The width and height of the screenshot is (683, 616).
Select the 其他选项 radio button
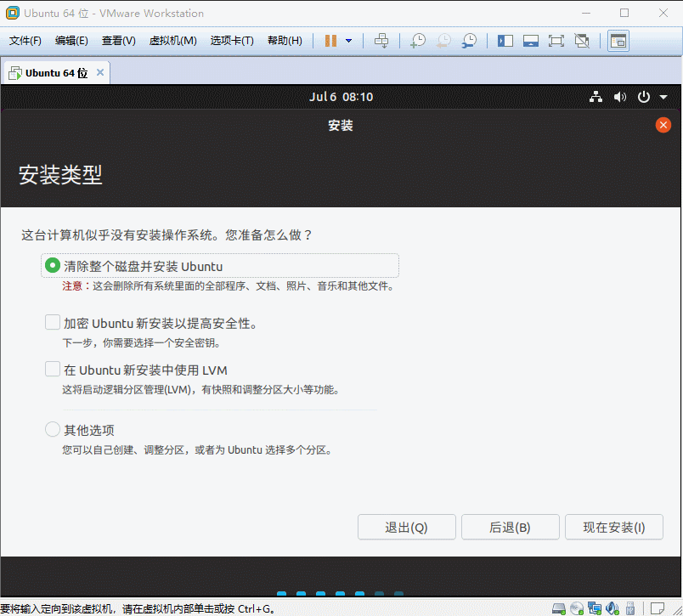[x=53, y=430]
